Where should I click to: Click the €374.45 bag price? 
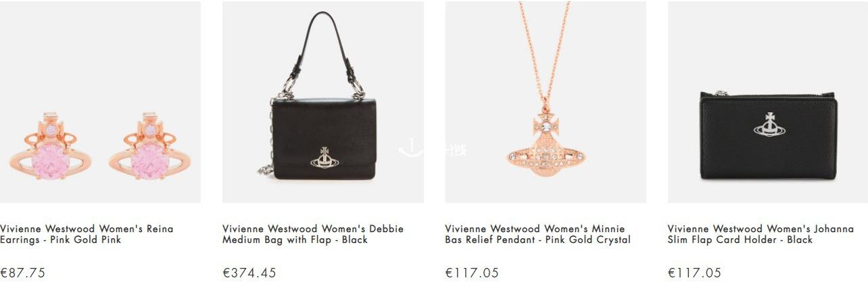(249, 273)
